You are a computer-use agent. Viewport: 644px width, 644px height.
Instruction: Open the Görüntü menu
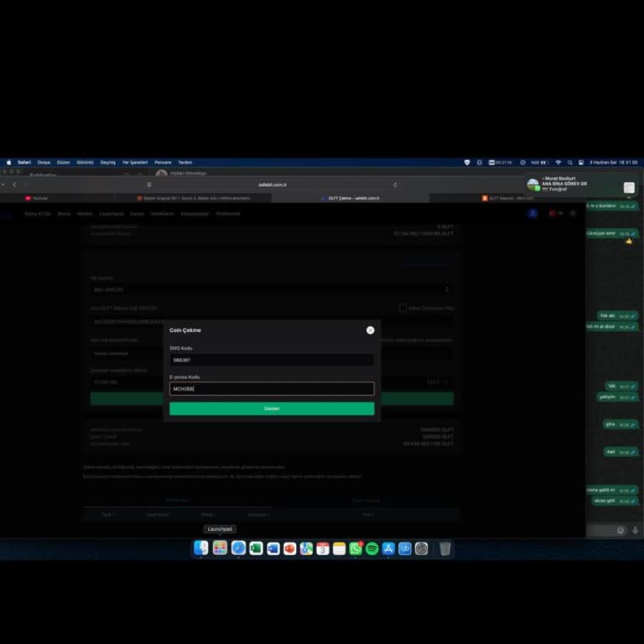(85, 162)
